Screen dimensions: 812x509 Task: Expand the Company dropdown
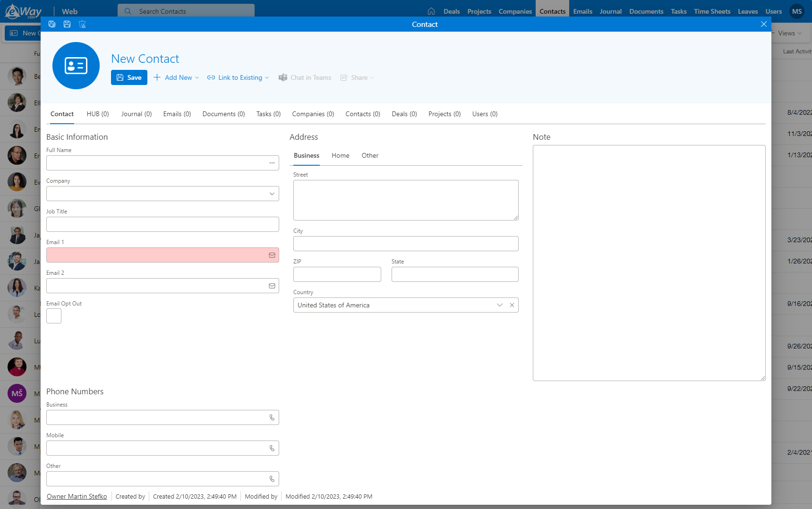272,194
